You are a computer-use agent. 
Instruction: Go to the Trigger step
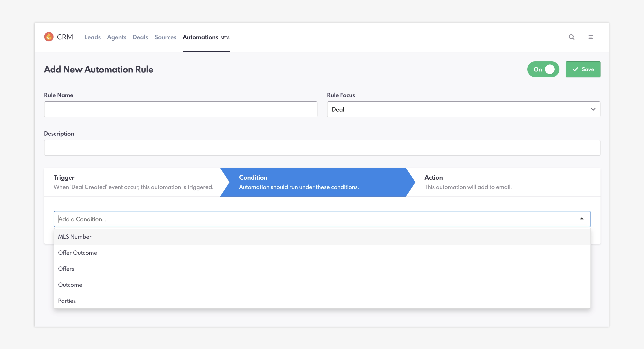point(133,182)
